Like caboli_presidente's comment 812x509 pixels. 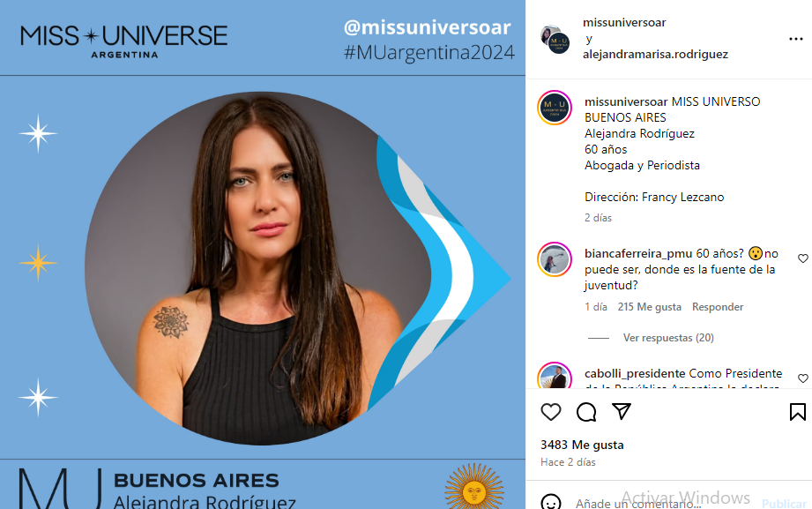tap(802, 378)
